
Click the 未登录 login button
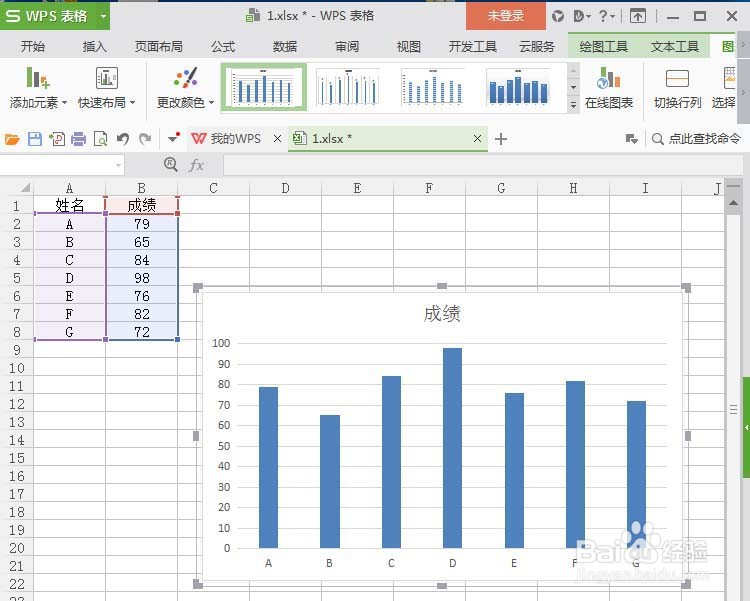[506, 16]
